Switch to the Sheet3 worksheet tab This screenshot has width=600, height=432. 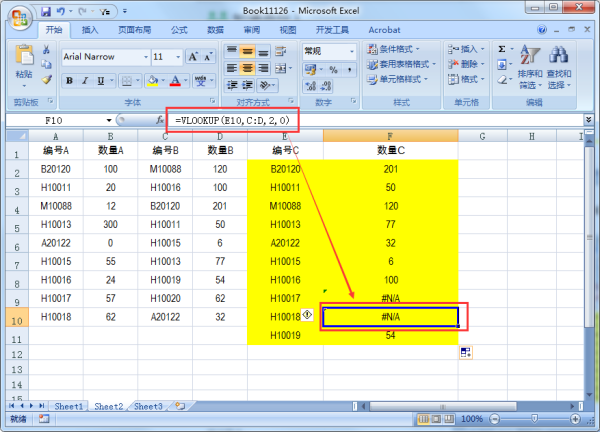coord(148,406)
